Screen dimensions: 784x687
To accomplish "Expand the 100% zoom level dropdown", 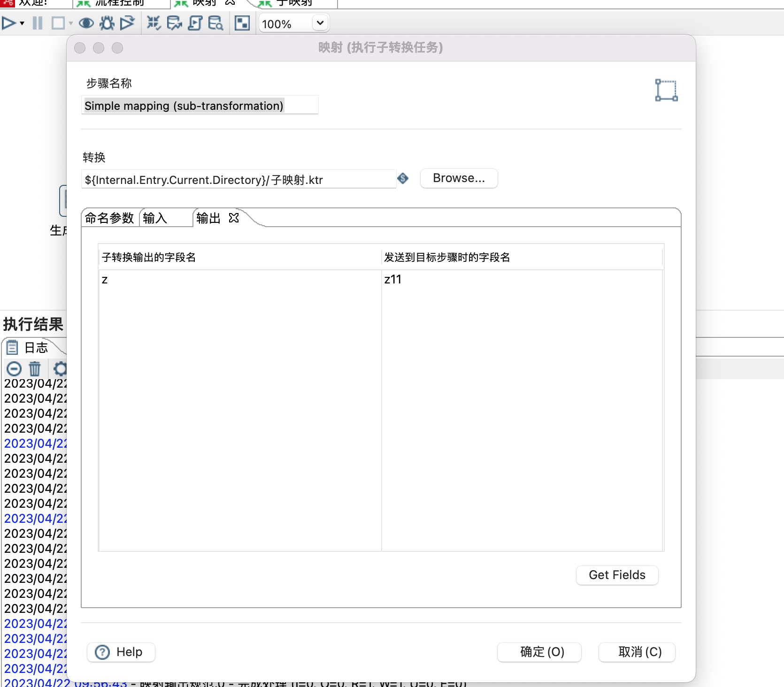I will 320,23.
